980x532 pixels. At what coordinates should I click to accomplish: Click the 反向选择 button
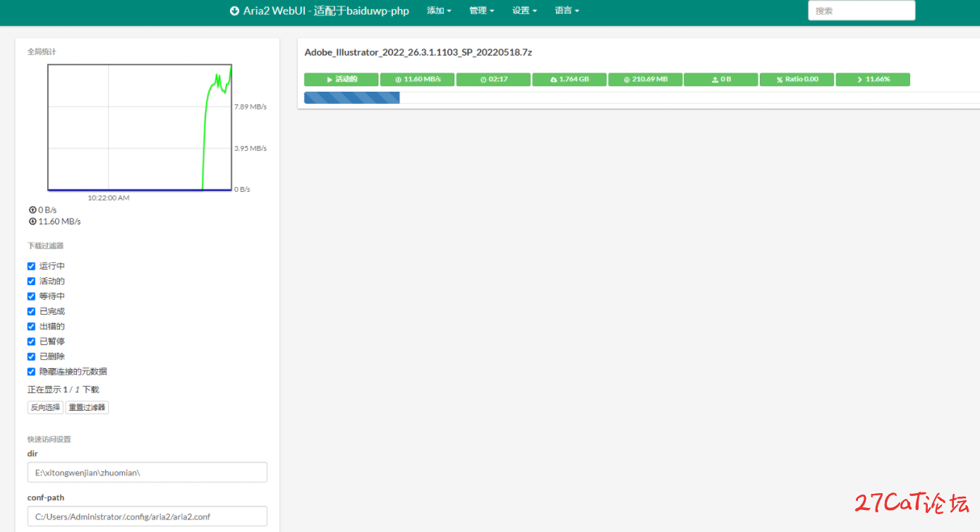45,407
